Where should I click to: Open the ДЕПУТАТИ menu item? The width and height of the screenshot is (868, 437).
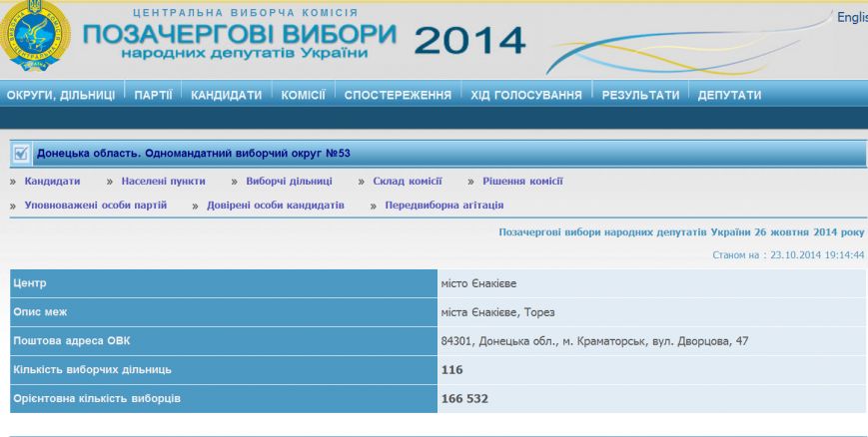pos(729,95)
